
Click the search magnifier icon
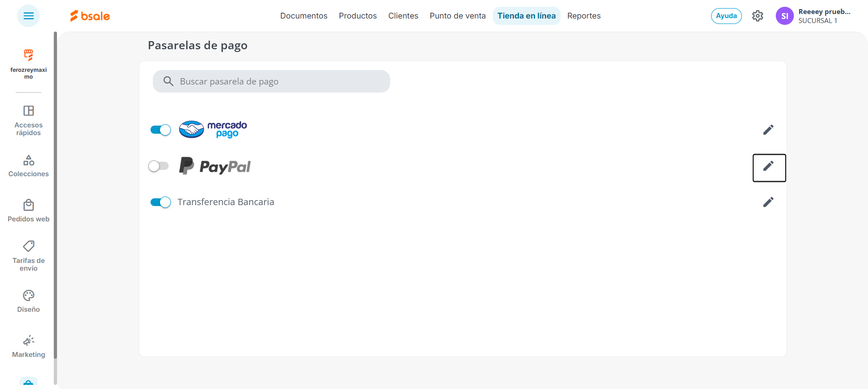coord(168,81)
